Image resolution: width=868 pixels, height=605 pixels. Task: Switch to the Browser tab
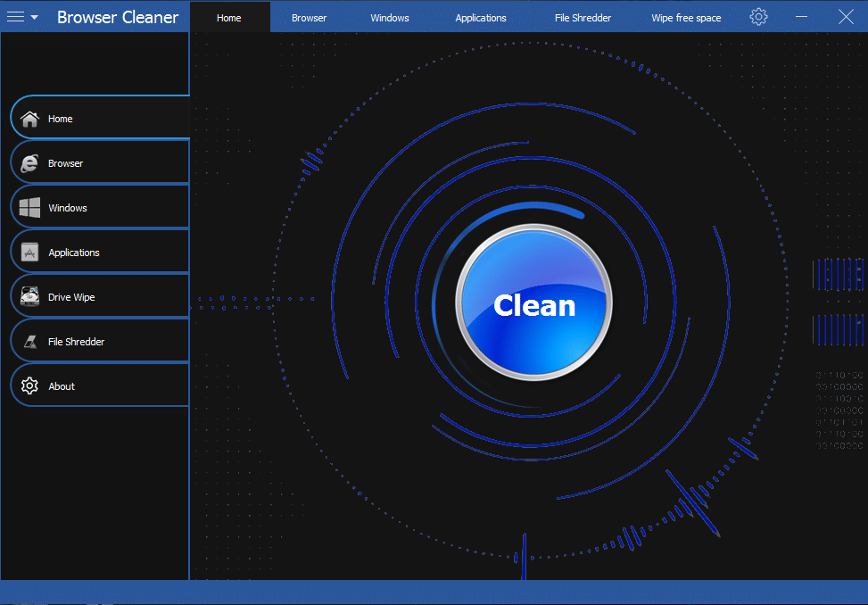309,18
